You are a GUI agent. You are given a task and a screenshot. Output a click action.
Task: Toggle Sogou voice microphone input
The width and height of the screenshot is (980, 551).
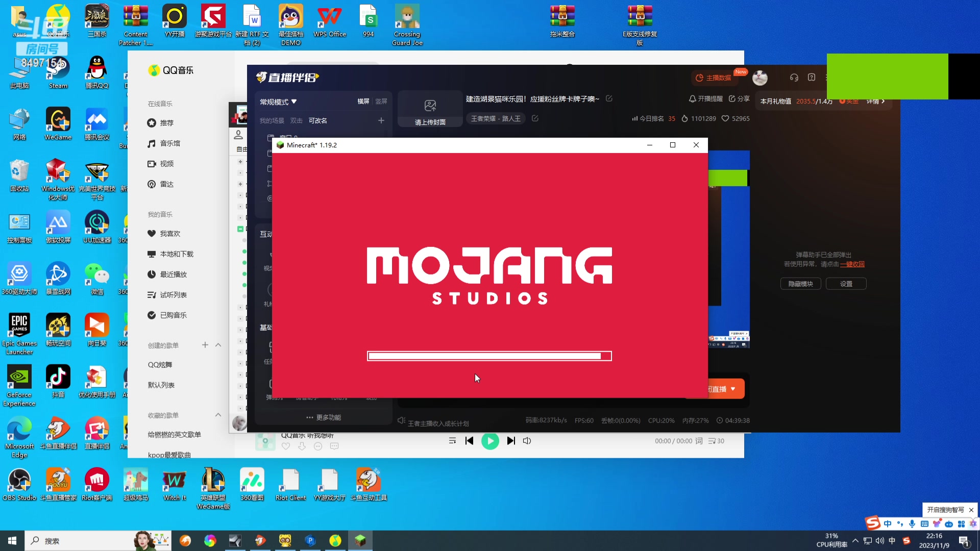pos(912,524)
